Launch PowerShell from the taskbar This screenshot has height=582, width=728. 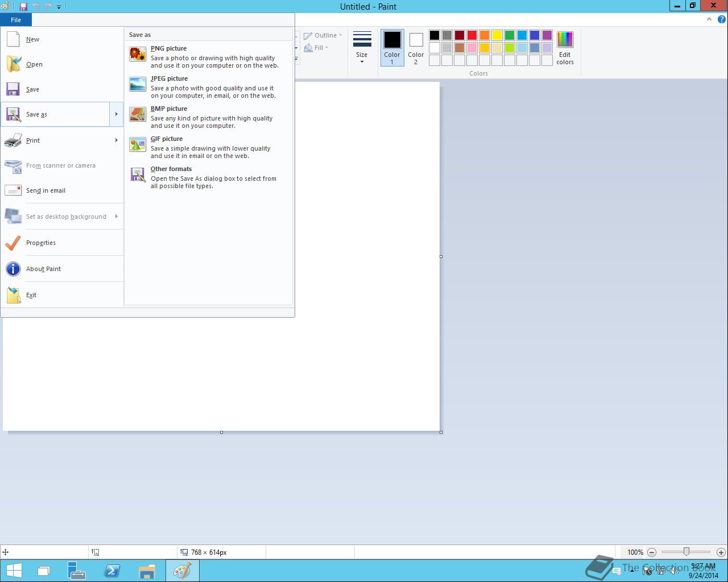(x=112, y=571)
